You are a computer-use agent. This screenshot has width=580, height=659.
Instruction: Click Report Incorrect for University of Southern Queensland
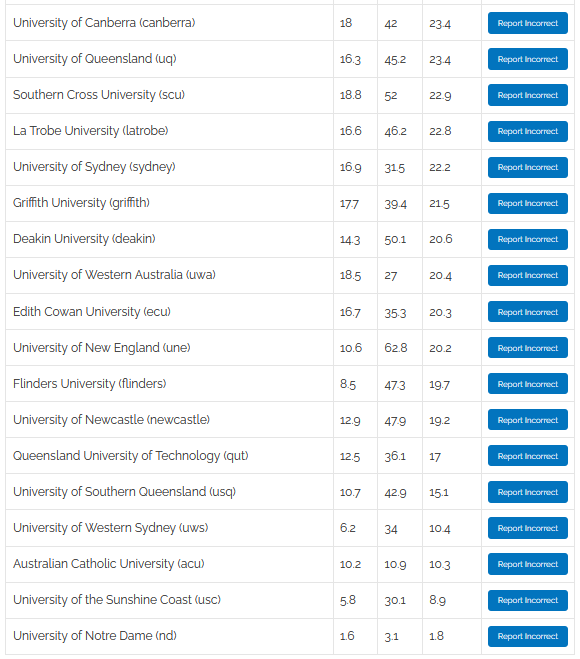(x=527, y=492)
